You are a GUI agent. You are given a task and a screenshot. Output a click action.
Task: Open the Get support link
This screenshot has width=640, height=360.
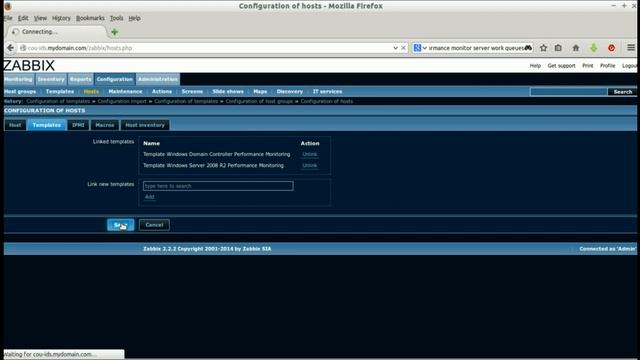[x=561, y=66]
